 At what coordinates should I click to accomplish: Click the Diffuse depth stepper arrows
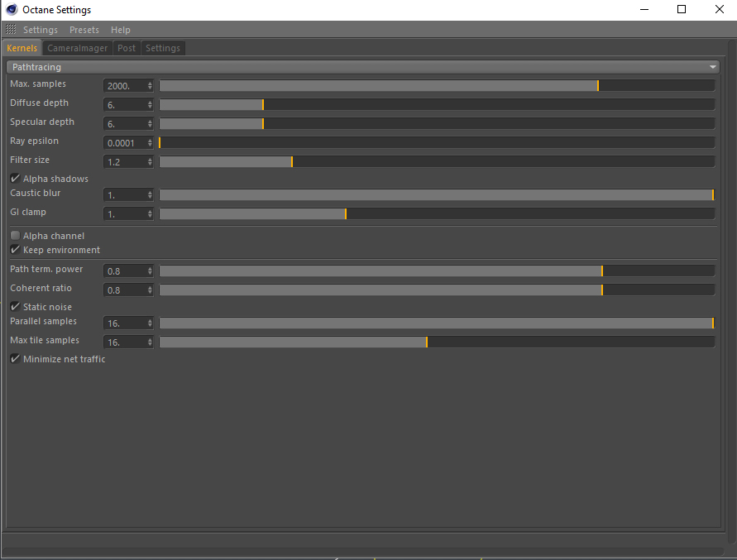150,104
